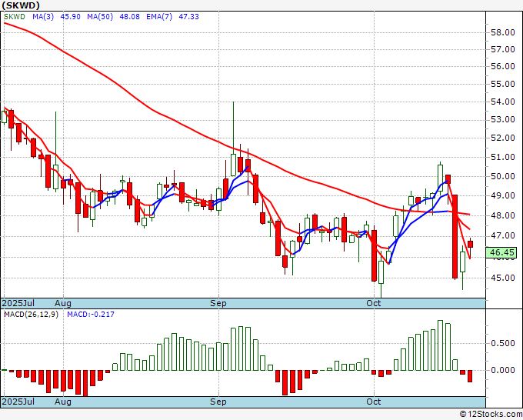This screenshot has width=523, height=420.
Task: Click the 52.00 price axis label
Action: [503, 138]
